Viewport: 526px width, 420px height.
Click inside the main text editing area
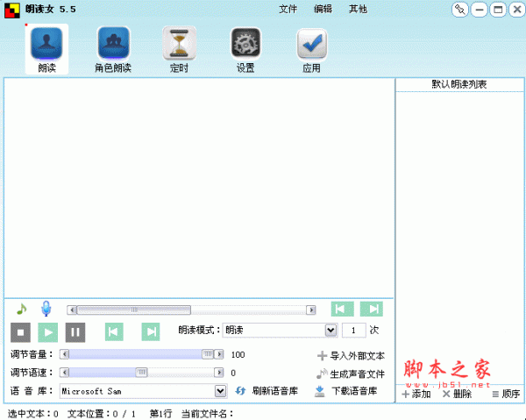199,188
